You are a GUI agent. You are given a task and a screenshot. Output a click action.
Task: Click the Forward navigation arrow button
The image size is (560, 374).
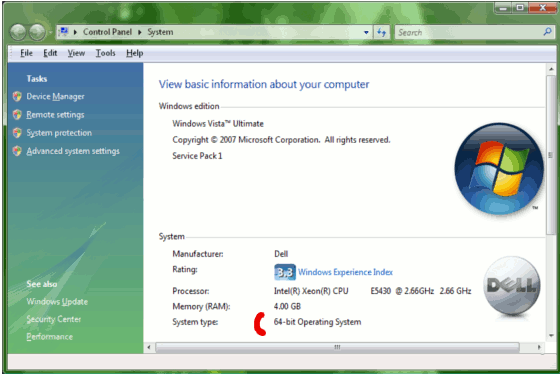coord(37,33)
